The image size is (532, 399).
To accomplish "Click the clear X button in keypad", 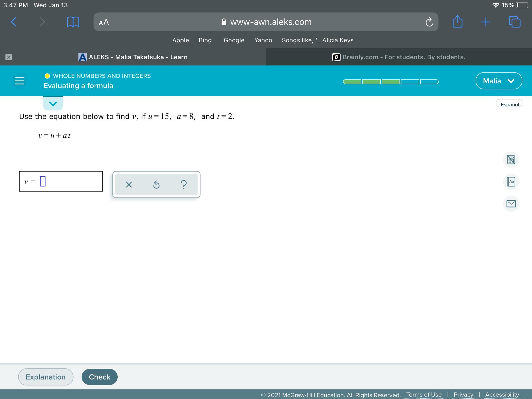I will point(129,185).
